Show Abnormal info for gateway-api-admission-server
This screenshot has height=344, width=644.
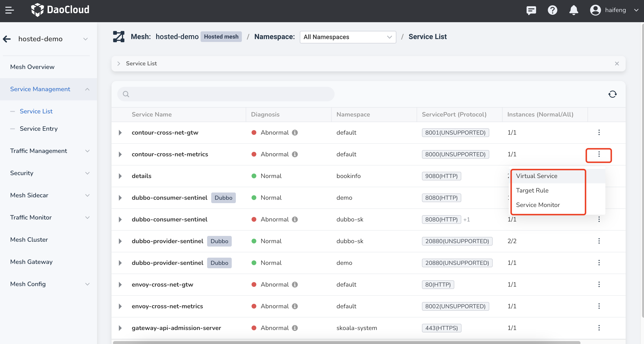295,328
